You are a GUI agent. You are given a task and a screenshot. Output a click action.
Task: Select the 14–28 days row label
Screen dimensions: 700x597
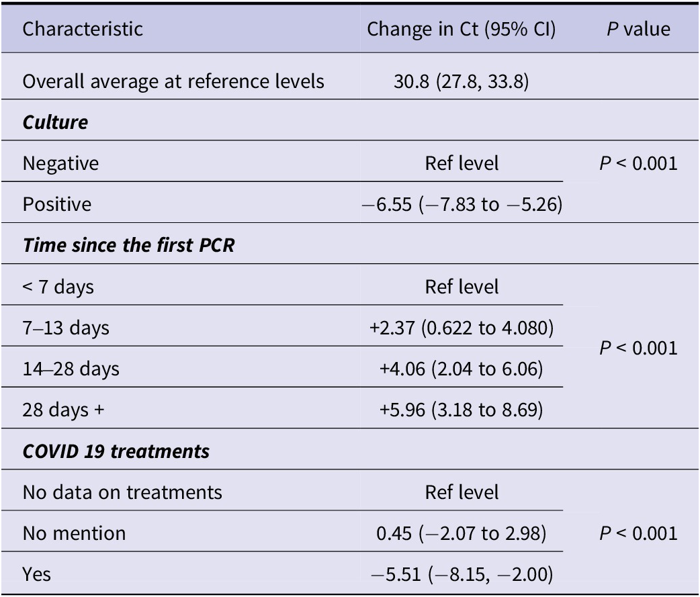(x=71, y=369)
